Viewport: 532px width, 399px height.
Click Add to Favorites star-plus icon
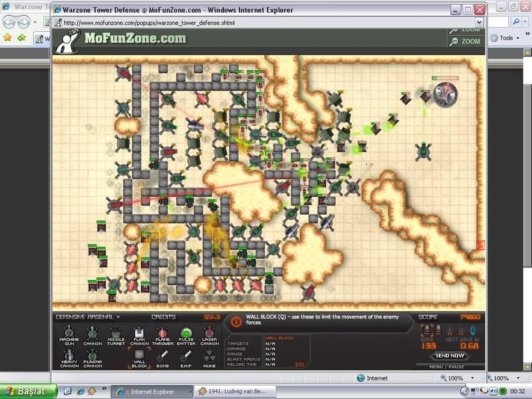coord(22,37)
